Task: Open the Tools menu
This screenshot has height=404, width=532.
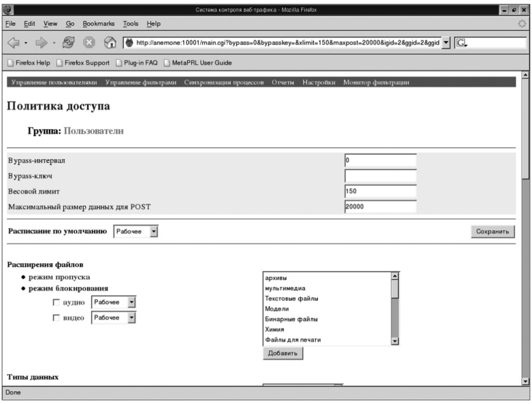Action: (x=130, y=24)
